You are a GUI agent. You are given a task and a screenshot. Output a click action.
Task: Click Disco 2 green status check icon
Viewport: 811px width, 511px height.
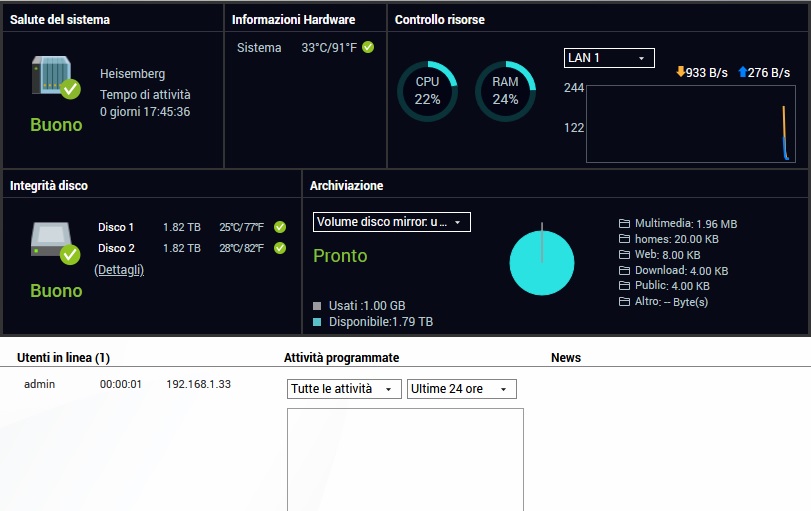[x=280, y=248]
